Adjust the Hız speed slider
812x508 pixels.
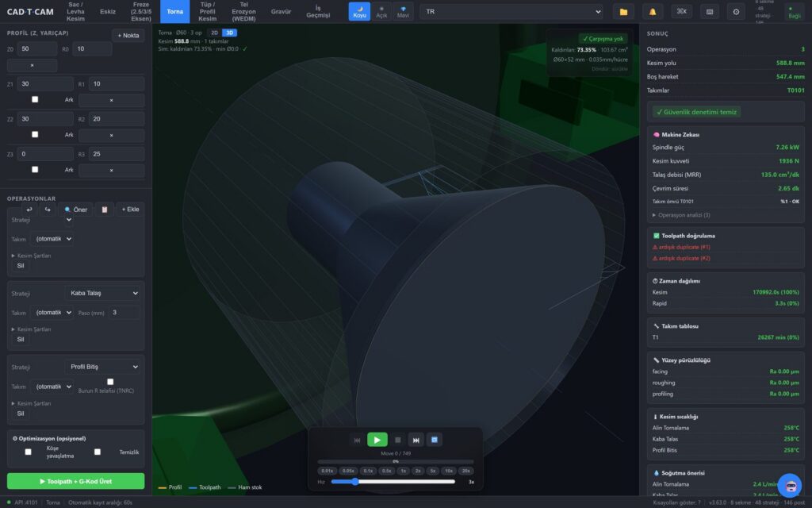pos(393,482)
